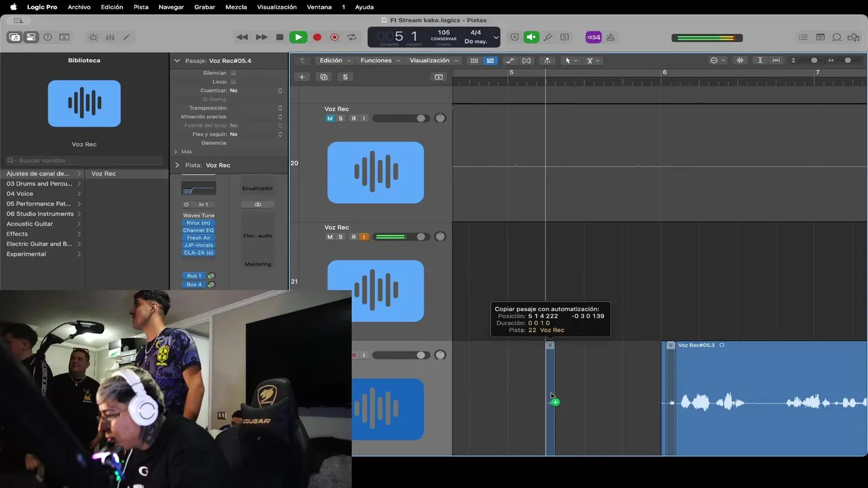The image size is (868, 488).
Task: Click the Duplicate Track icon
Action: click(x=323, y=77)
